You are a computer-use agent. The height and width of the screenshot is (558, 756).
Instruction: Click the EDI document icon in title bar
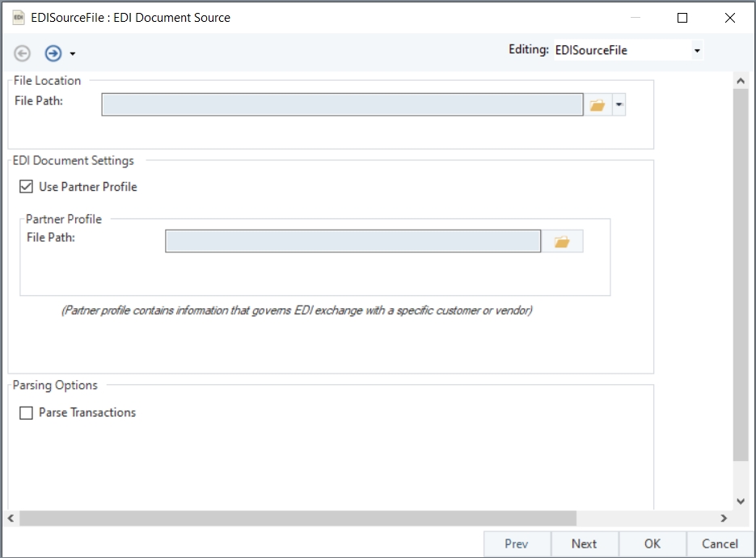point(19,18)
